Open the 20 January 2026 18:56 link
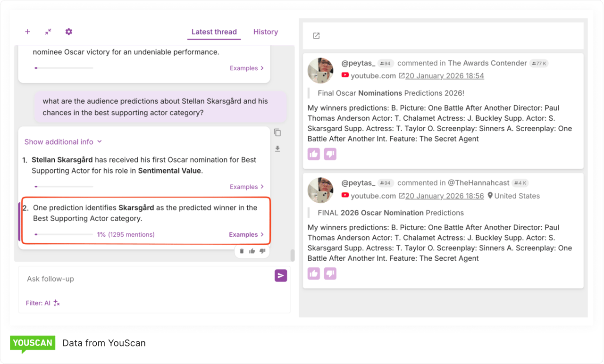The width and height of the screenshot is (604, 364). 444,196
